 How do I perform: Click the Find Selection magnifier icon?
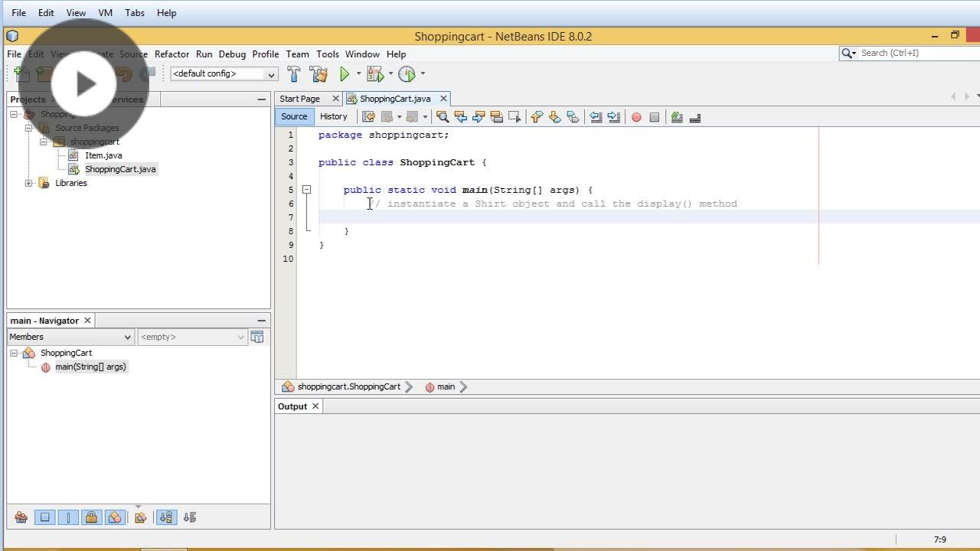coord(442,117)
